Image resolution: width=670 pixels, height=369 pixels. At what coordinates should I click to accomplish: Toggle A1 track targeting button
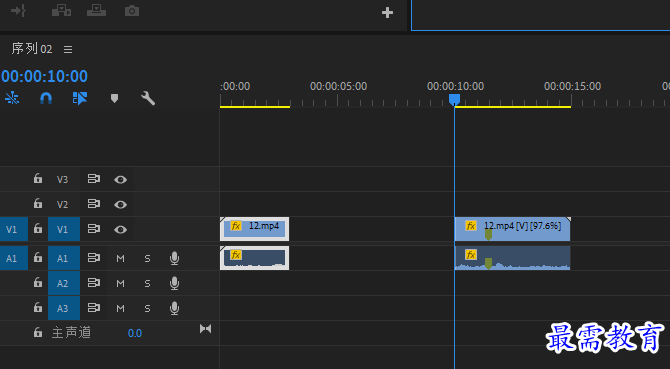pyautogui.click(x=64, y=258)
